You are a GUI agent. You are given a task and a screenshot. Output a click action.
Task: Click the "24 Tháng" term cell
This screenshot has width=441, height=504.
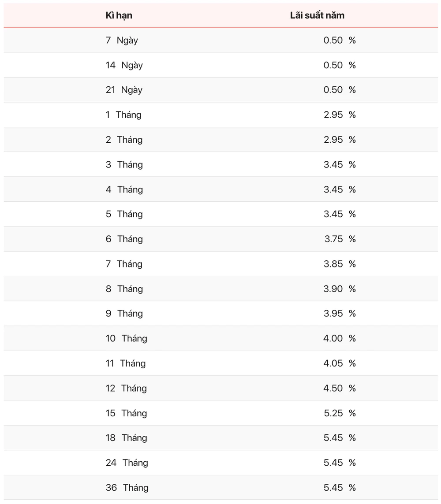127,463
